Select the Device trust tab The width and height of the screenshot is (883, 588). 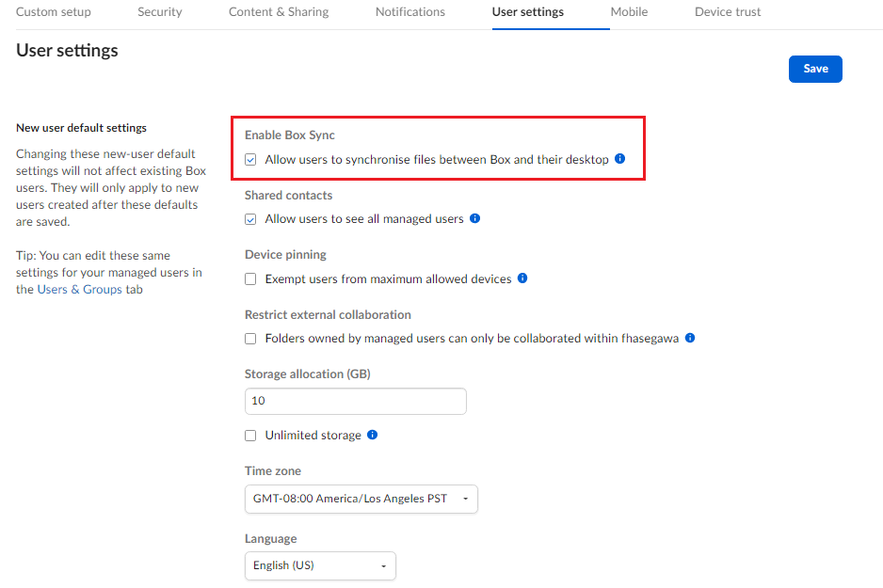(728, 12)
